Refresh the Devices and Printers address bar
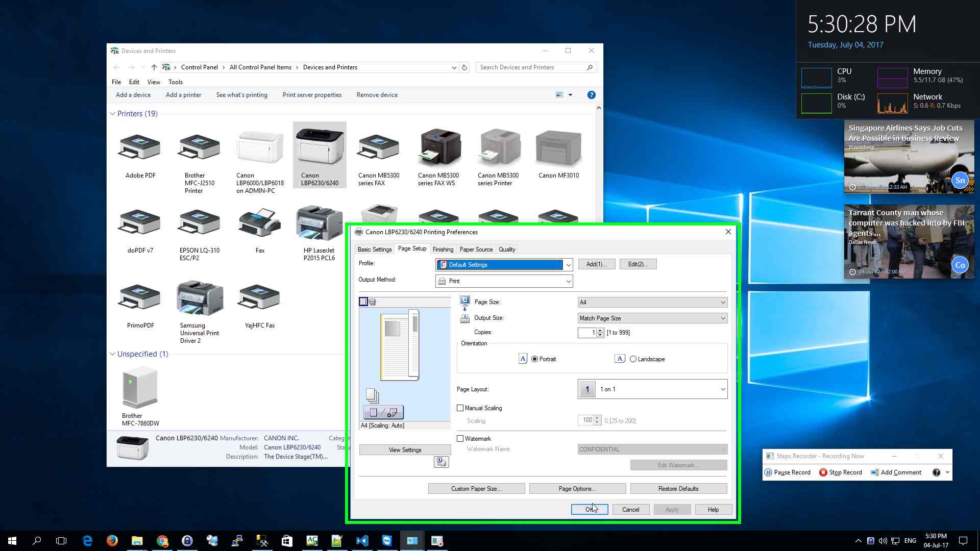 pos(464,67)
